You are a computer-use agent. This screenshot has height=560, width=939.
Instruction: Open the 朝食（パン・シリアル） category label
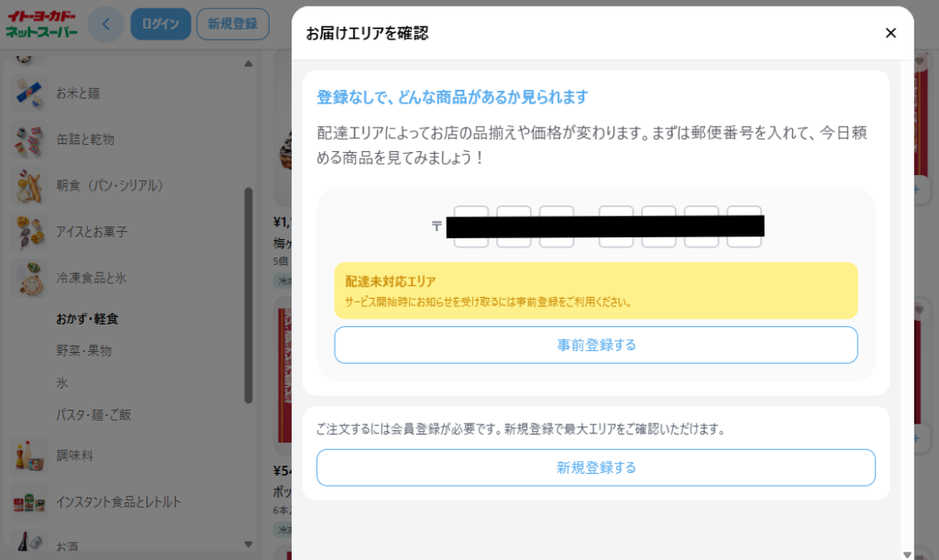110,185
